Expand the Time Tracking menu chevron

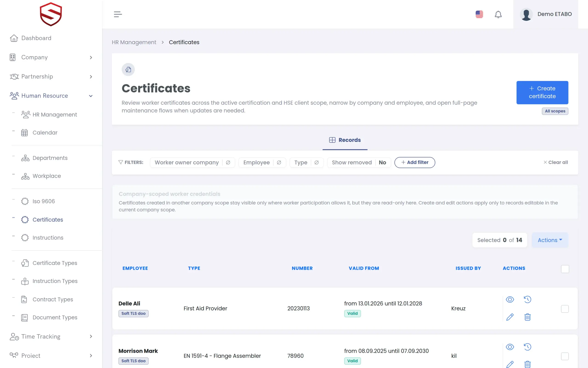[x=91, y=336]
